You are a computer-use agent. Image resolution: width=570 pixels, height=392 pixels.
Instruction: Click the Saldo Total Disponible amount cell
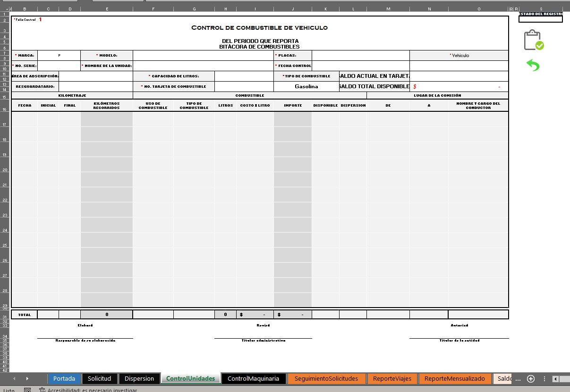459,87
